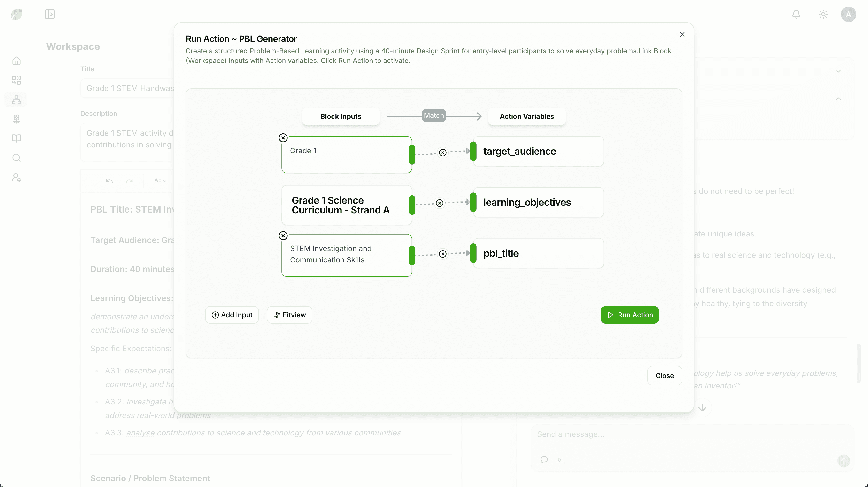Screen dimensions: 868x487
Task: Click the Run Action button
Action: (x=629, y=315)
